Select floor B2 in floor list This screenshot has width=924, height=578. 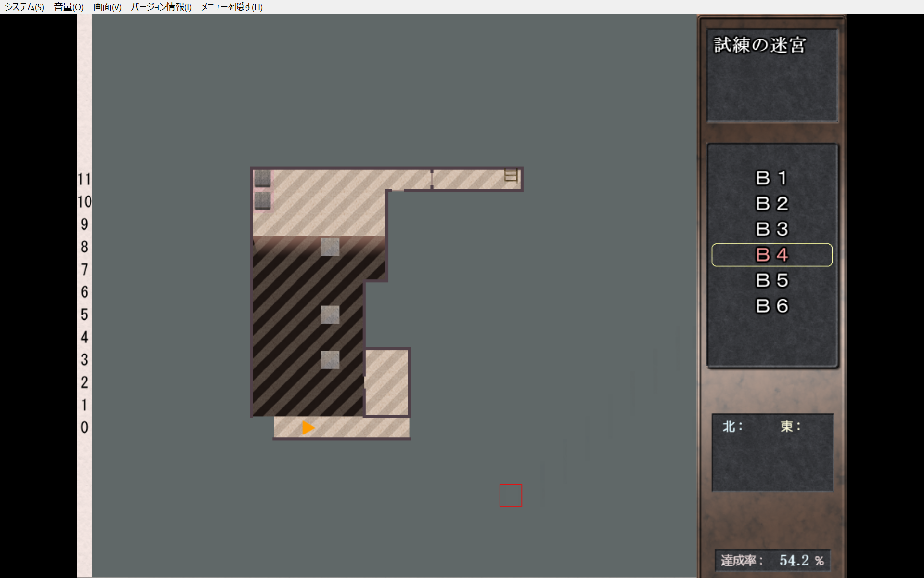pyautogui.click(x=771, y=204)
